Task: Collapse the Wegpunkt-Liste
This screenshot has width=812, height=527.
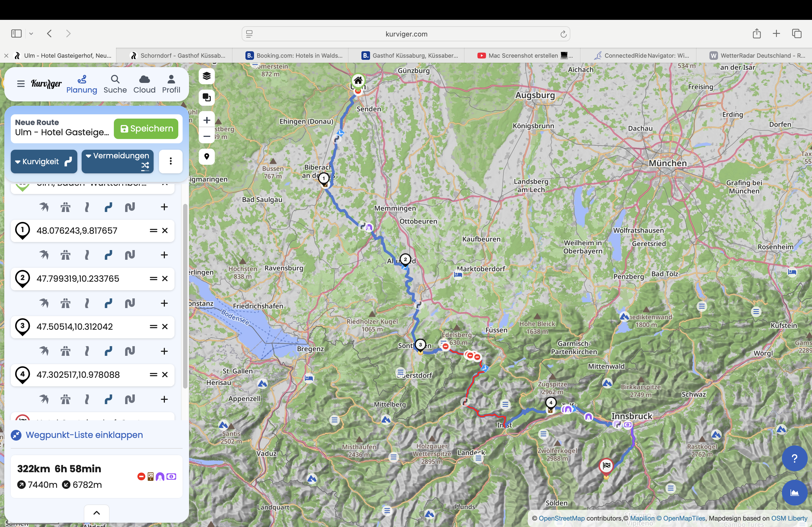Action: tap(77, 435)
